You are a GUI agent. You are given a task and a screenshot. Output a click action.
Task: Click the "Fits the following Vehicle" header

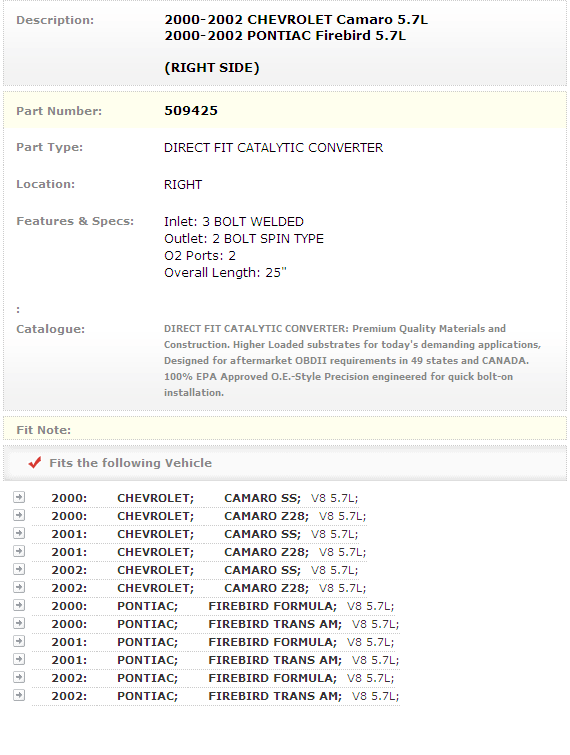(130, 463)
